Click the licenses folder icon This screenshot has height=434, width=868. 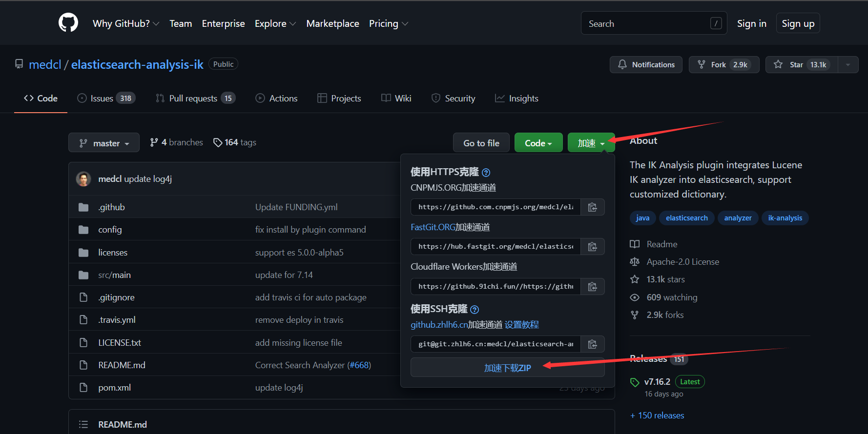point(83,253)
